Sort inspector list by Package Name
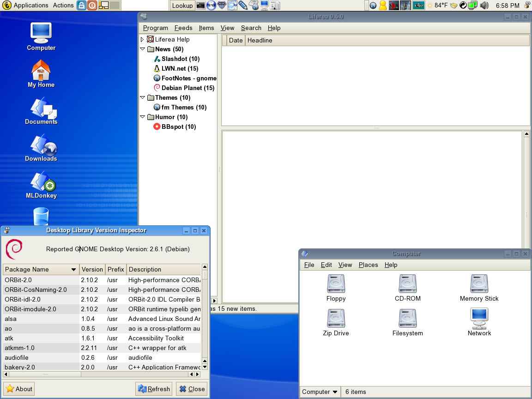This screenshot has height=399, width=532. 41,269
